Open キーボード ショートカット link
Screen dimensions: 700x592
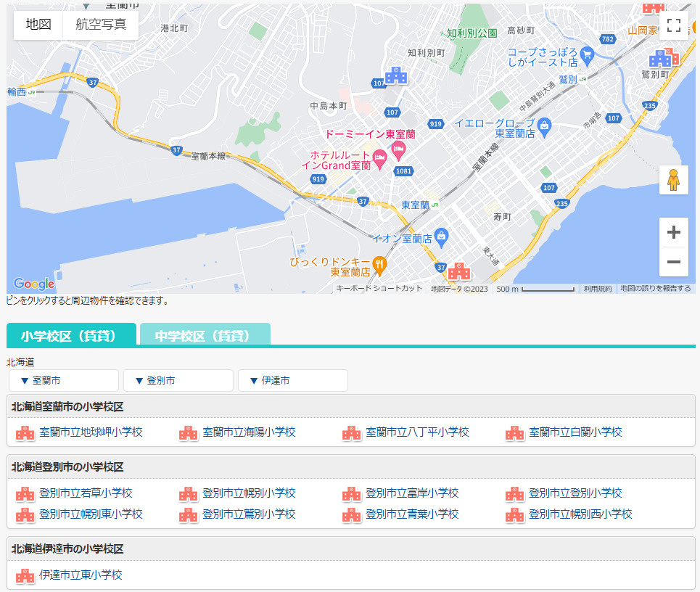379,289
